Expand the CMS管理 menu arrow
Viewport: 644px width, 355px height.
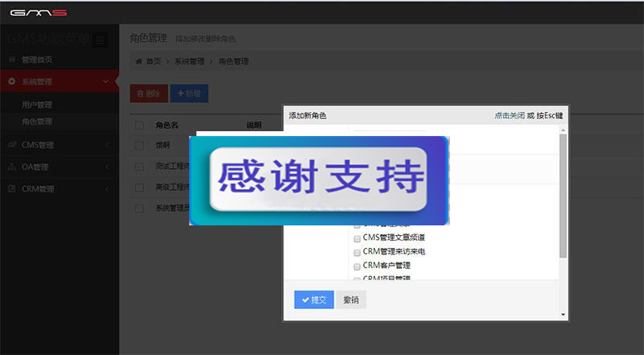coord(107,145)
